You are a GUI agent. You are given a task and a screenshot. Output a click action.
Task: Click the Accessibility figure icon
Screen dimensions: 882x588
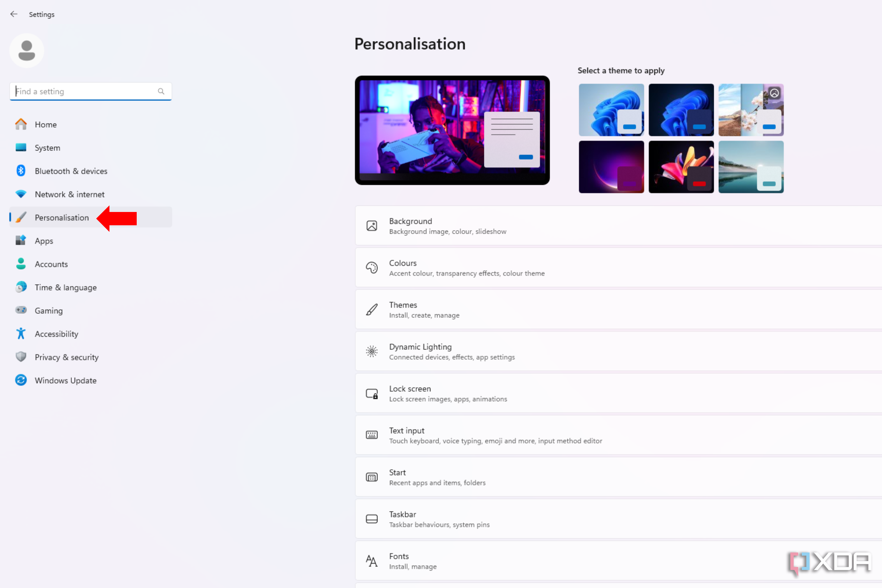[21, 333]
